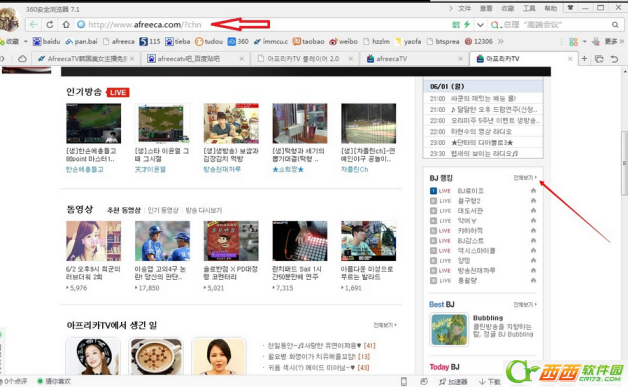Click home icon beside first BJ ranking entry

[533, 191]
